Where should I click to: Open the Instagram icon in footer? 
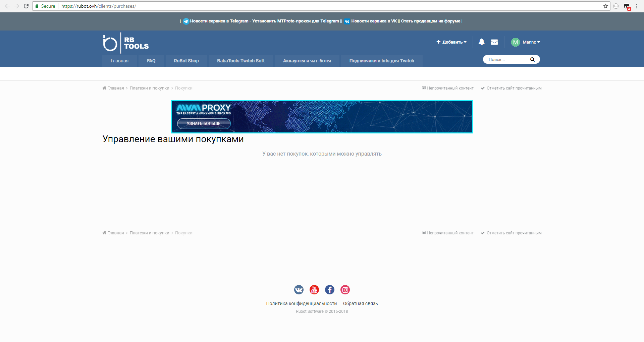click(x=345, y=290)
